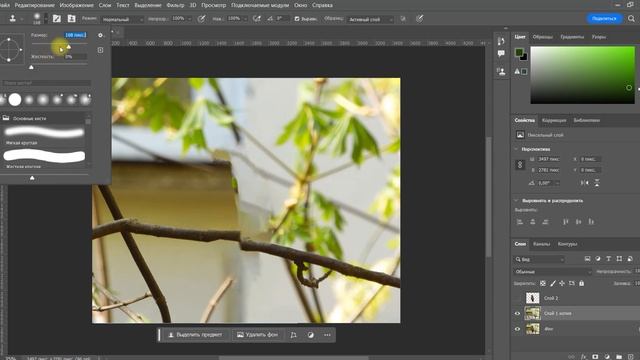640x360 pixels.
Task: Select the Слой 2 layer thumbnail
Action: coord(533,298)
